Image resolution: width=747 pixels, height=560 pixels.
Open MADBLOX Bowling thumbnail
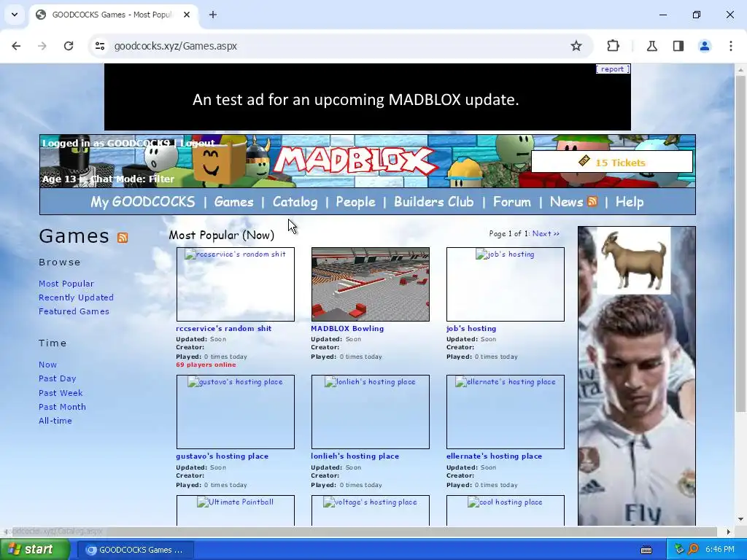pos(370,284)
